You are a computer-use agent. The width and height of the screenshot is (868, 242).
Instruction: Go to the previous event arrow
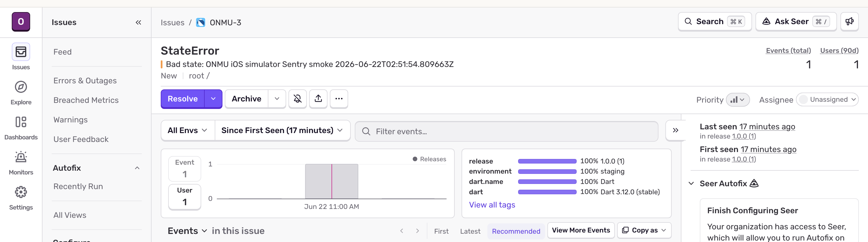(x=401, y=231)
